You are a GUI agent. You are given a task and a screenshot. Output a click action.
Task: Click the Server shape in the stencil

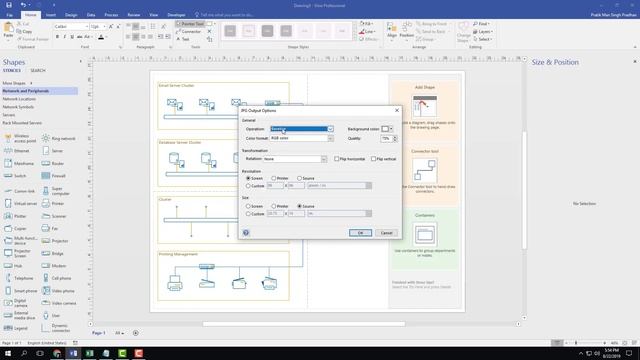click(x=52, y=151)
